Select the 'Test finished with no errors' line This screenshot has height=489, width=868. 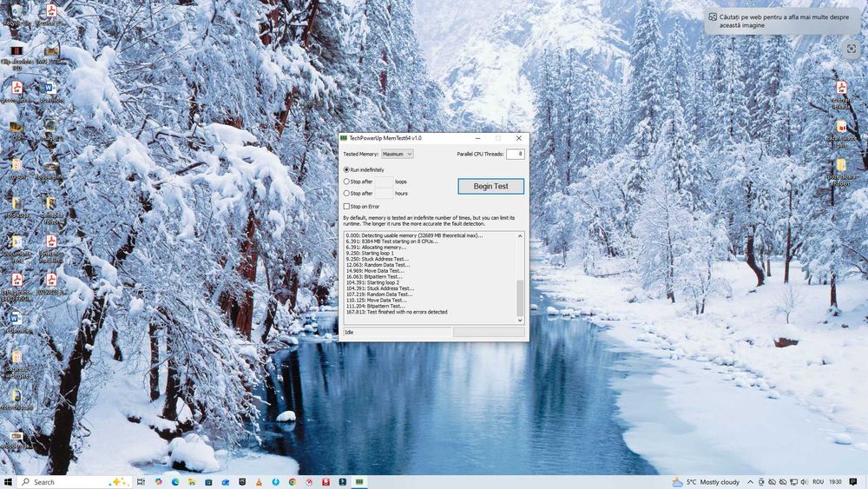[x=397, y=312]
